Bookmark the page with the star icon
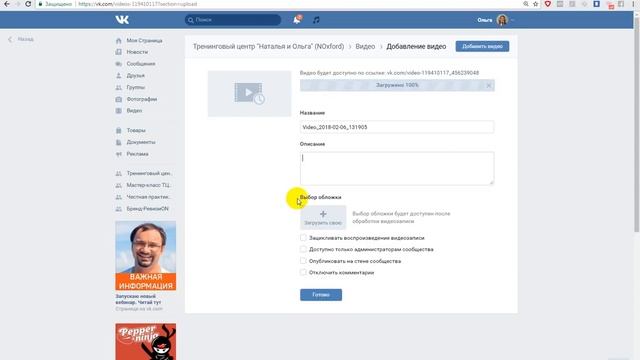 (x=536, y=4)
